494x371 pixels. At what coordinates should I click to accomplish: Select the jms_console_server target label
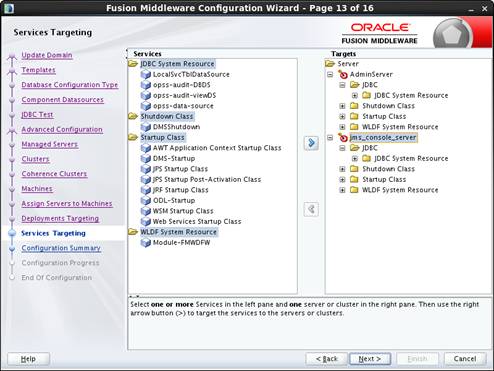click(x=383, y=137)
